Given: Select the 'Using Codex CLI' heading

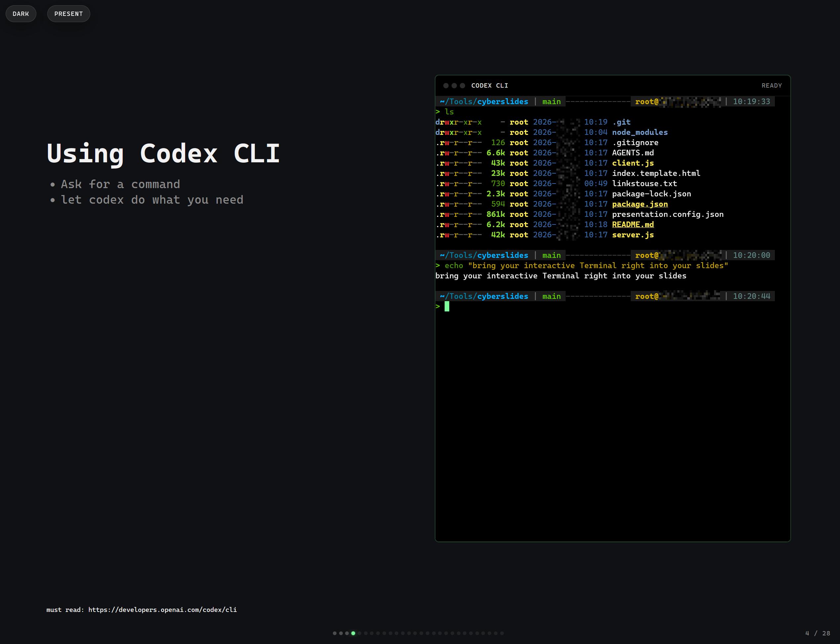Looking at the screenshot, I should (x=163, y=153).
